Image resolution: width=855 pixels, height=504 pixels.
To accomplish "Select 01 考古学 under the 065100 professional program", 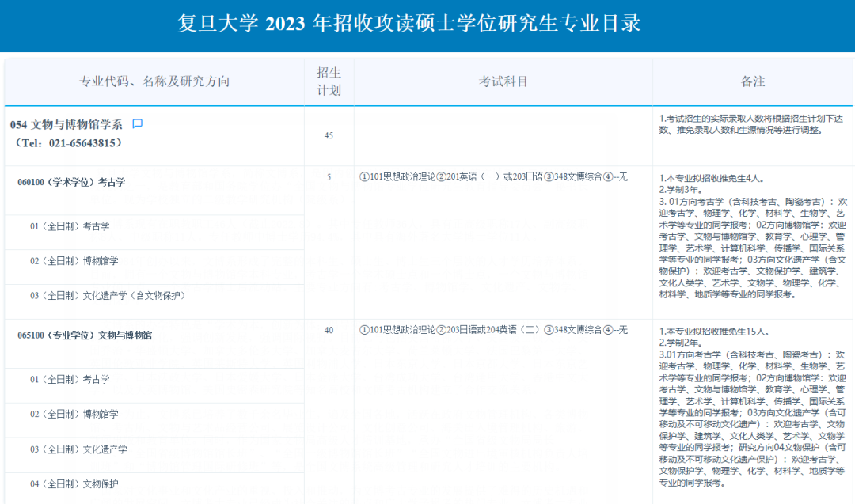I will (x=70, y=380).
